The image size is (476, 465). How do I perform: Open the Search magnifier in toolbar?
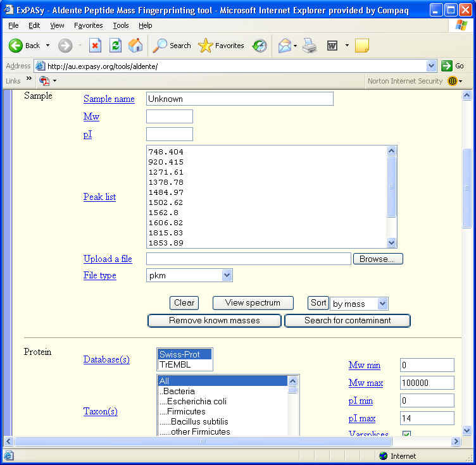coord(160,46)
